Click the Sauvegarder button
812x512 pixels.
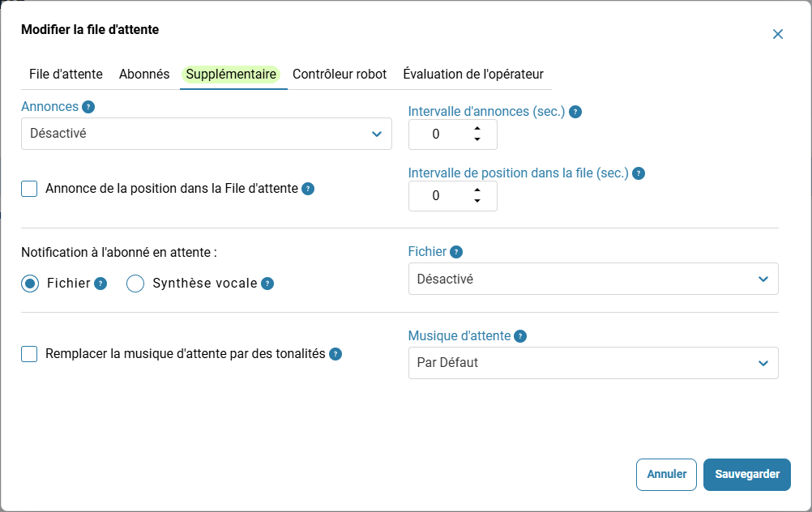(746, 475)
